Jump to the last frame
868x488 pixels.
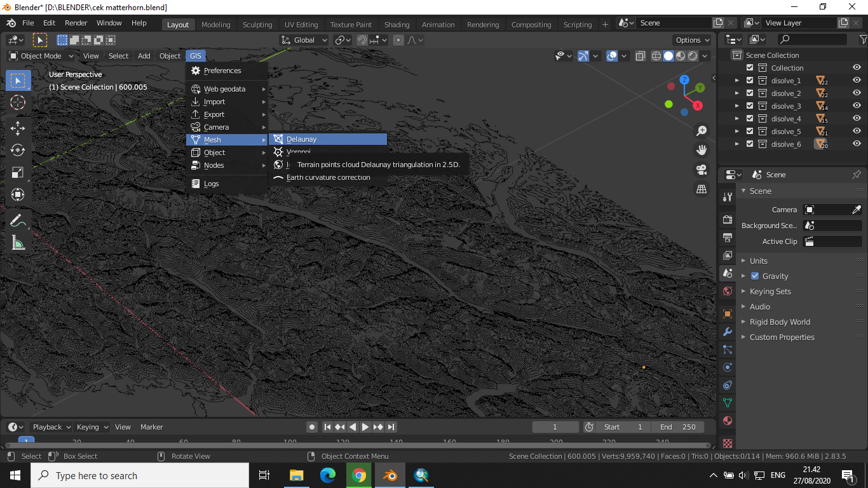[391, 427]
